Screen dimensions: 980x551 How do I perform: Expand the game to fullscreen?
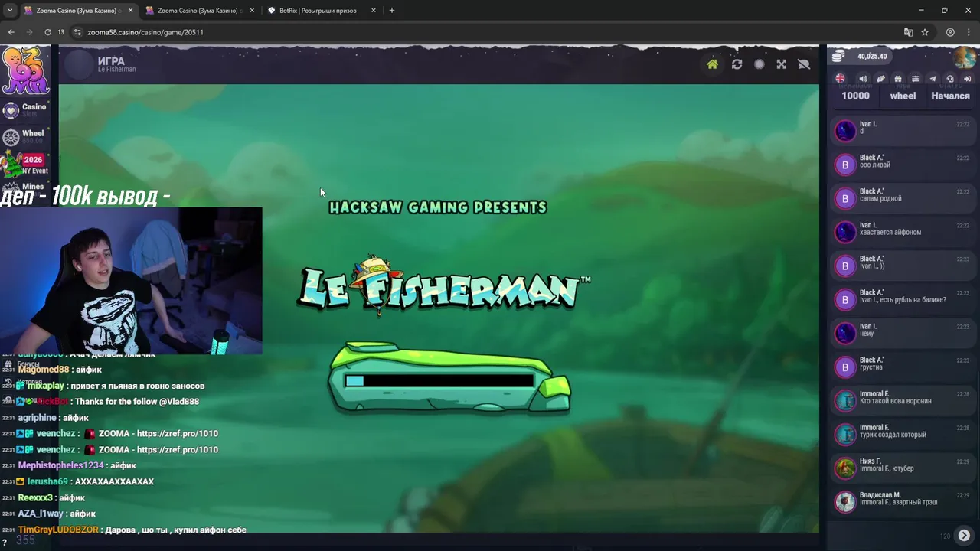point(781,65)
